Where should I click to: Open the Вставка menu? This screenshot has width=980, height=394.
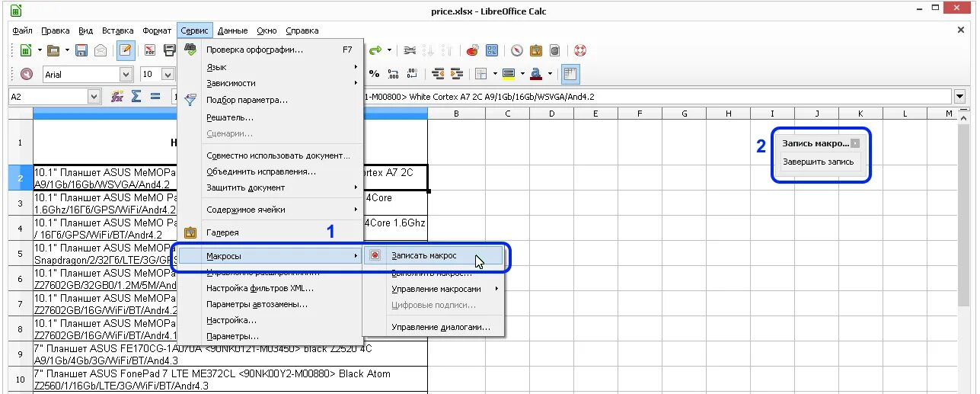[x=118, y=30]
